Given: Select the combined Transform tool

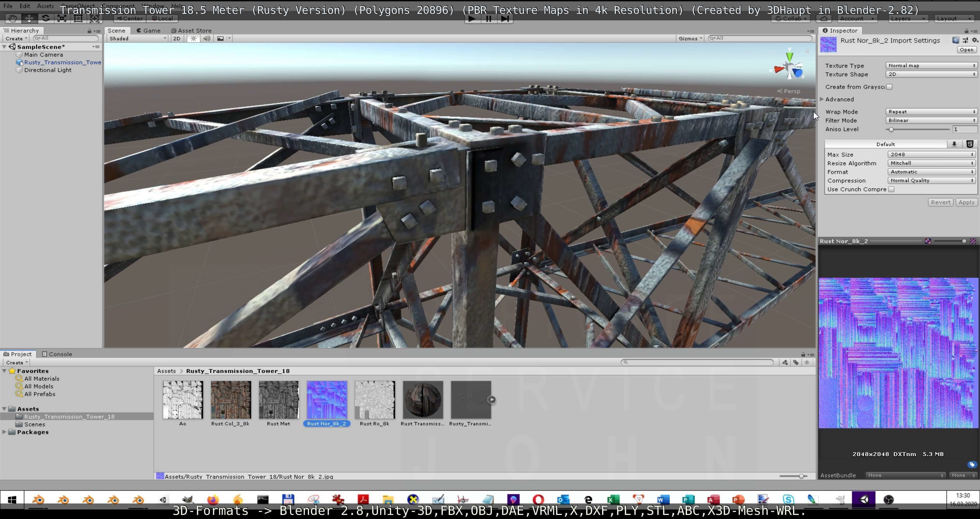Looking at the screenshot, I should point(94,18).
